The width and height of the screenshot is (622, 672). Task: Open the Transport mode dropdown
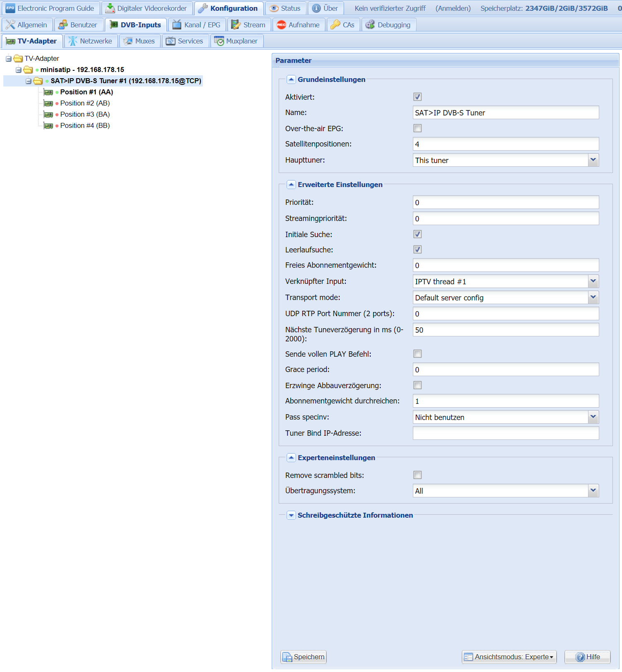(593, 298)
